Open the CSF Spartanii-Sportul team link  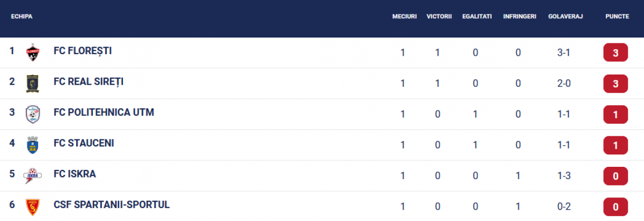(112, 205)
